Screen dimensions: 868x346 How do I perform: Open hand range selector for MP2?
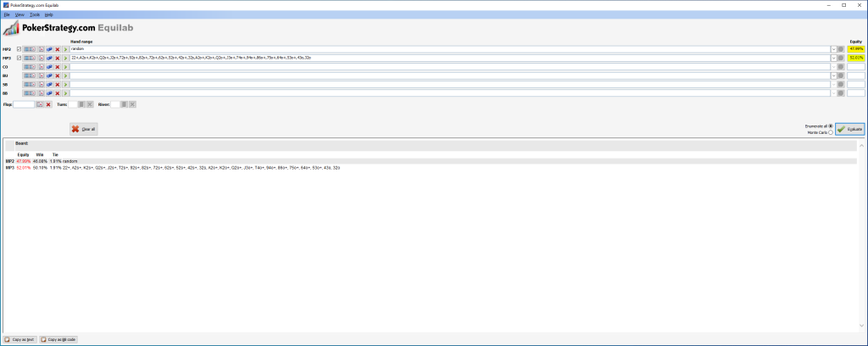[x=30, y=49]
